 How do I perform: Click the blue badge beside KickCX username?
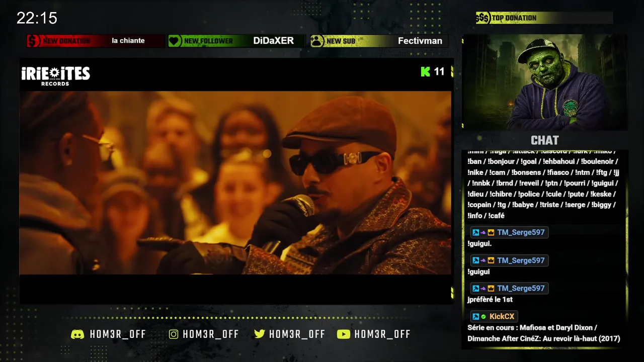click(475, 317)
